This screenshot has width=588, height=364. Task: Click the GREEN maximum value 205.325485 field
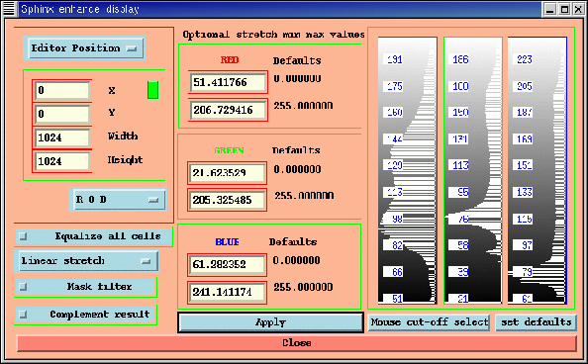tap(228, 200)
